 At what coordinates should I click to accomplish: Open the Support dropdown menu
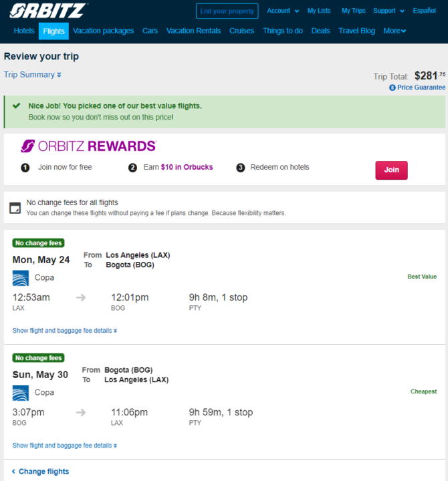point(388,11)
